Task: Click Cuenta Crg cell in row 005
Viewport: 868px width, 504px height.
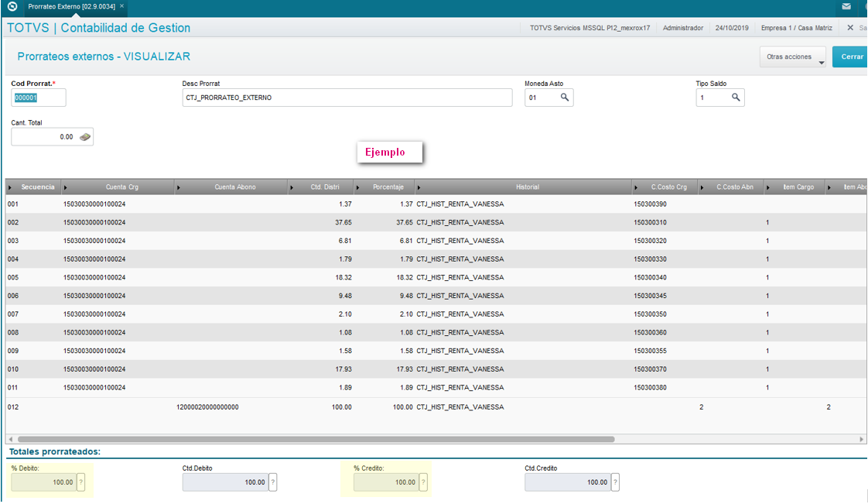Action: pos(94,277)
